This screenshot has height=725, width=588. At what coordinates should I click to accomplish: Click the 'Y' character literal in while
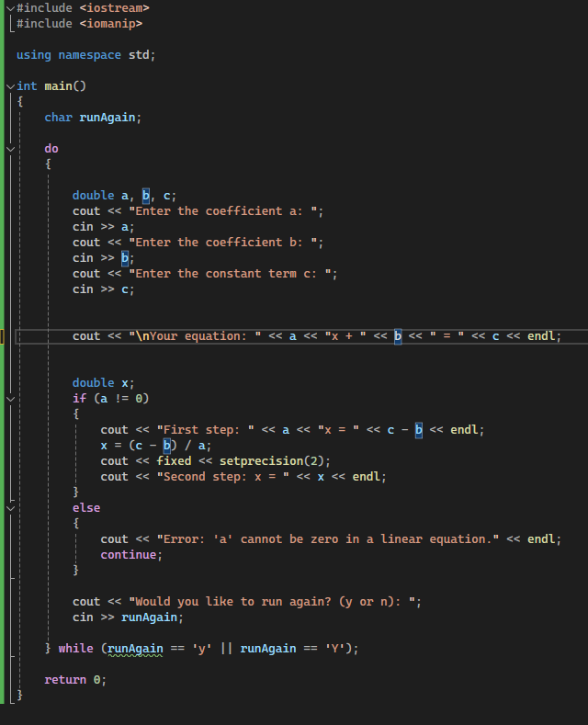[334, 649]
